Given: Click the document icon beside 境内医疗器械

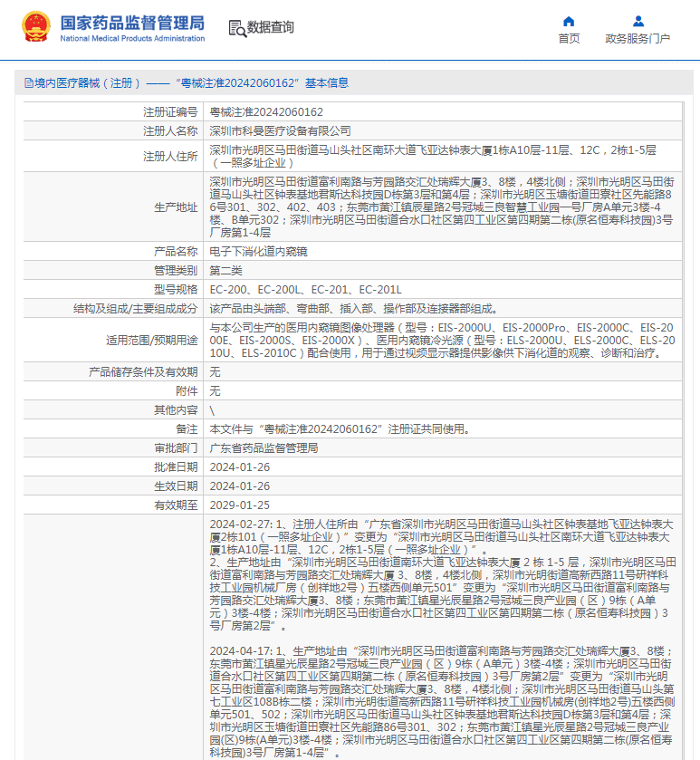Looking at the screenshot, I should point(29,83).
